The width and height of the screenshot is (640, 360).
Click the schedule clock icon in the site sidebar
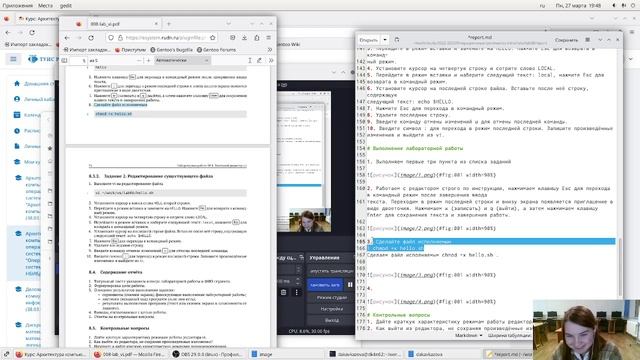click(x=17, y=131)
